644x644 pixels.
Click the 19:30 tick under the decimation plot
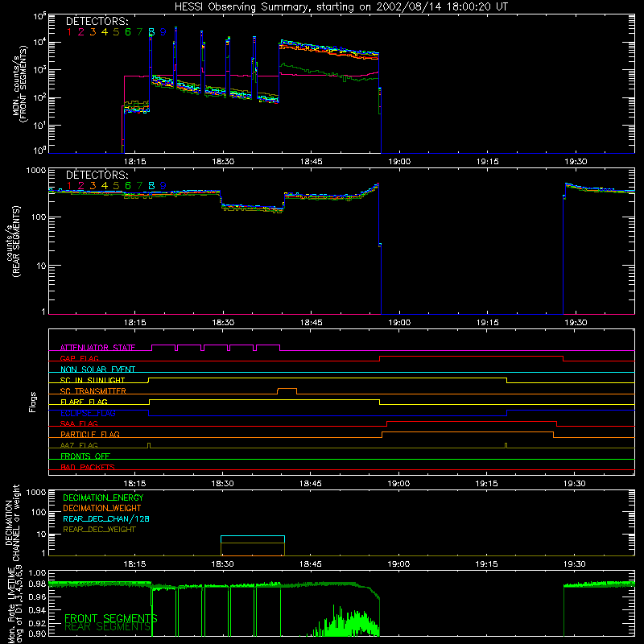point(575,564)
